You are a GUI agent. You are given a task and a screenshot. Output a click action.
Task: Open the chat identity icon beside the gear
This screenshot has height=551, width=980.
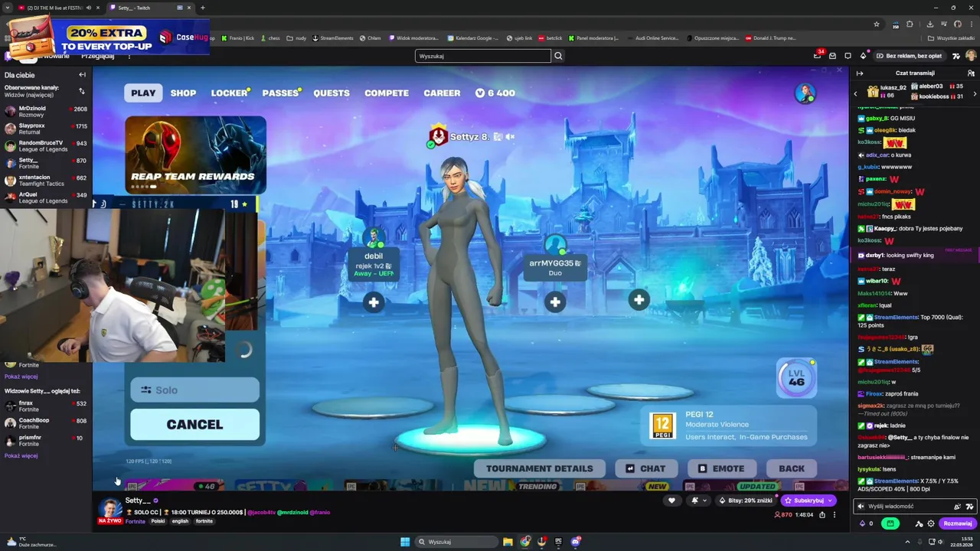click(x=920, y=523)
